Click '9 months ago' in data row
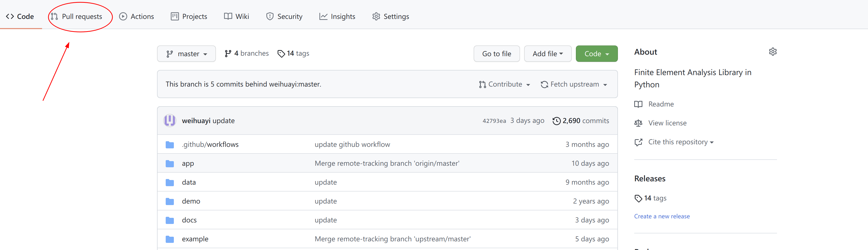868x250 pixels. [587, 182]
